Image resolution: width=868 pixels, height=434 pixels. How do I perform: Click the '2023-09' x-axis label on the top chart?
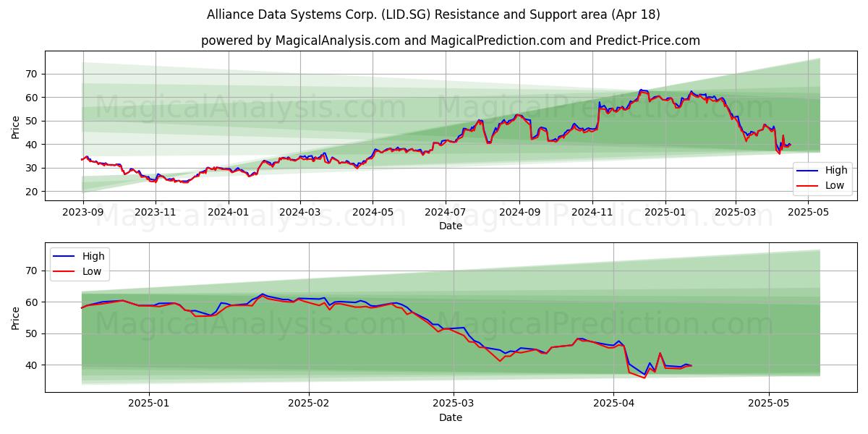[83, 213]
